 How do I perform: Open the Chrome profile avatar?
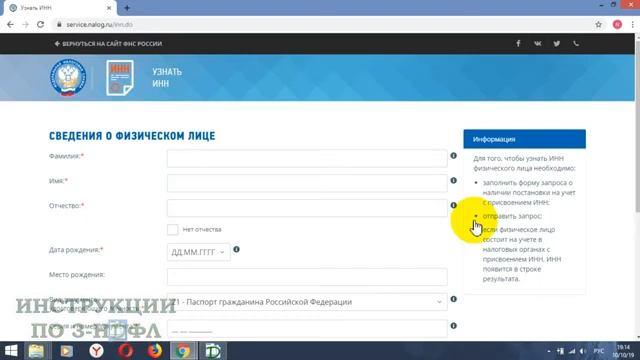(x=618, y=24)
